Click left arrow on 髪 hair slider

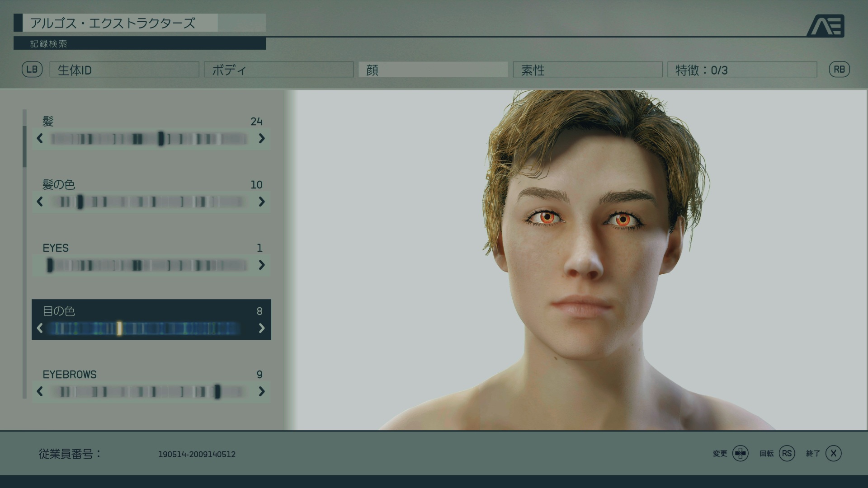(x=40, y=139)
